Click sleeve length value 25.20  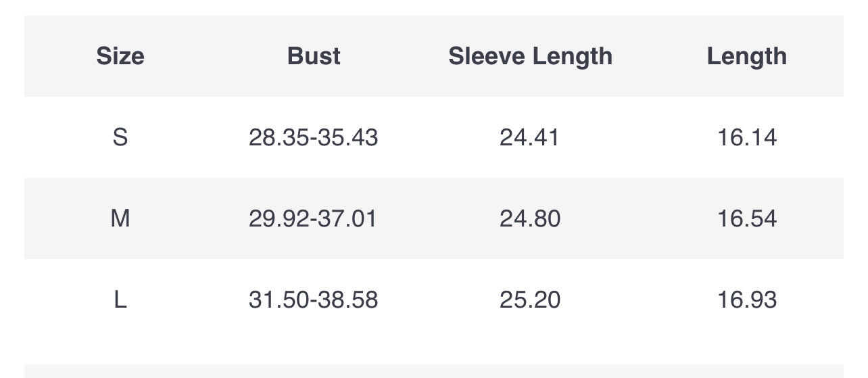coord(530,300)
